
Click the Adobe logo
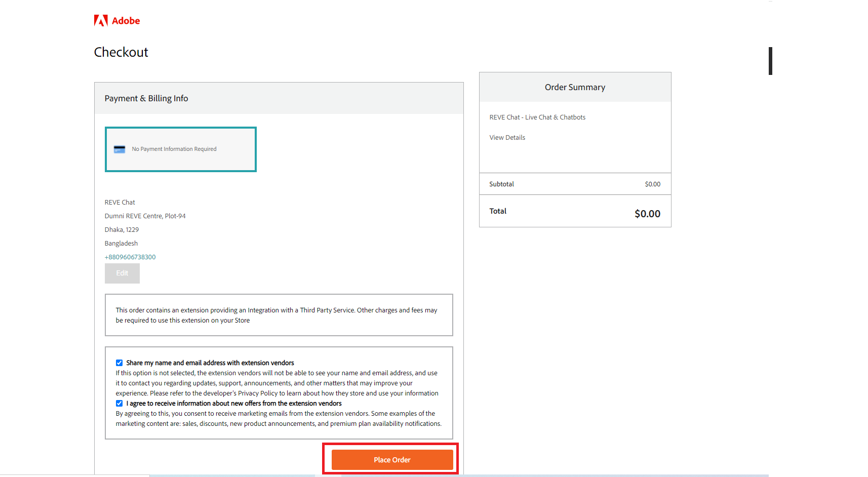[x=117, y=21]
